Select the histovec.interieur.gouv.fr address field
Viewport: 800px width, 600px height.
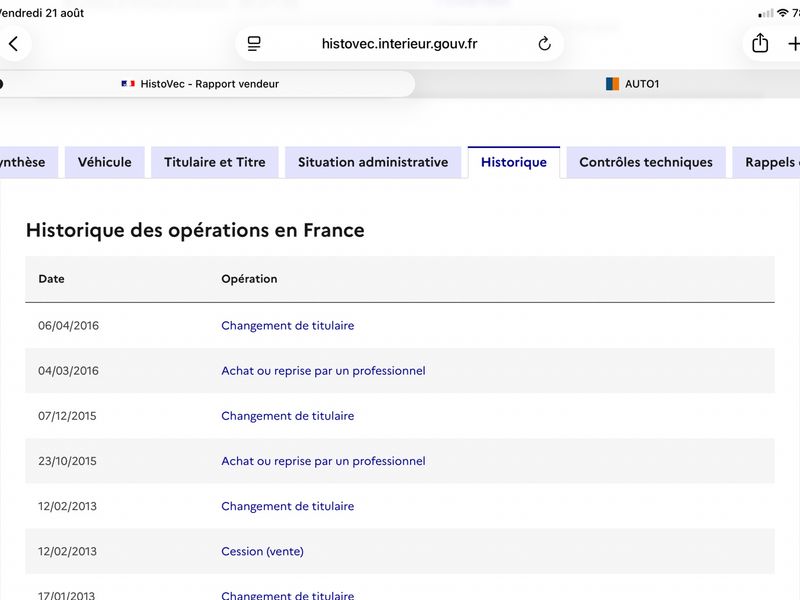point(399,44)
